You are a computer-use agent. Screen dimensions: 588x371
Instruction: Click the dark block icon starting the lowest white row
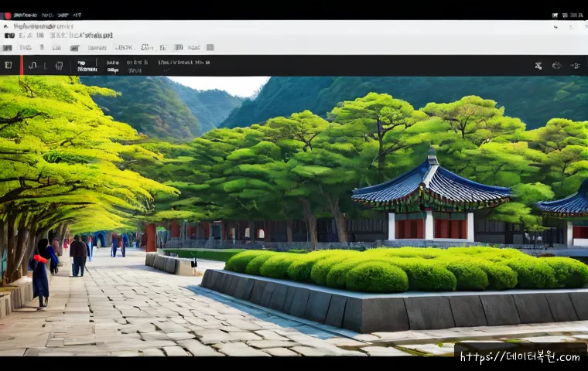(8, 48)
